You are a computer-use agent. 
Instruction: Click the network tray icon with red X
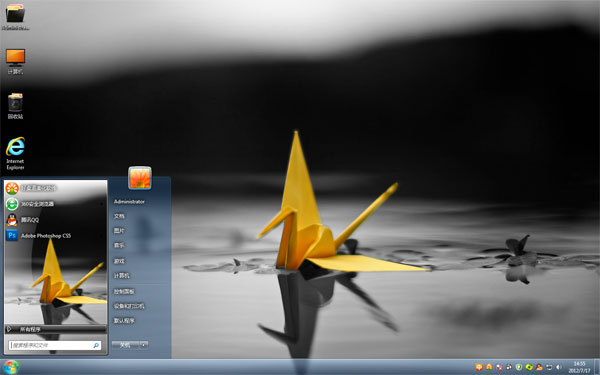499,367
